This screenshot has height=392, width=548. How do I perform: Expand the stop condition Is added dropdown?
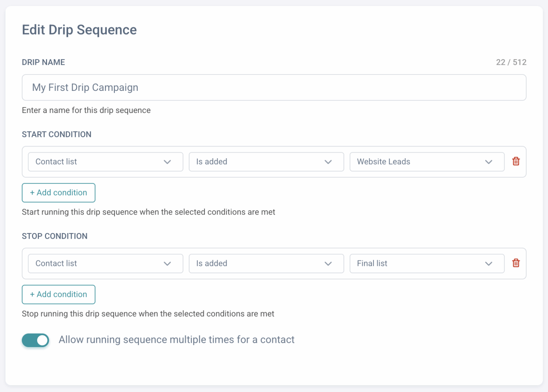(266, 264)
